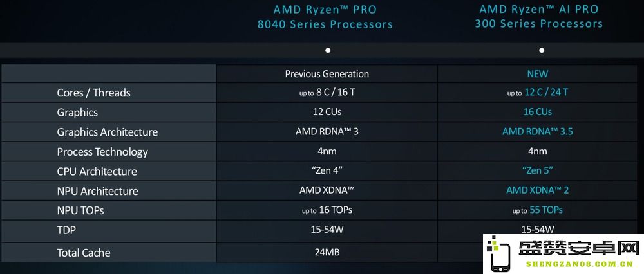Screen dimensions: 644x274
Task: Click the CPU Architecture row label
Action: pos(97,172)
